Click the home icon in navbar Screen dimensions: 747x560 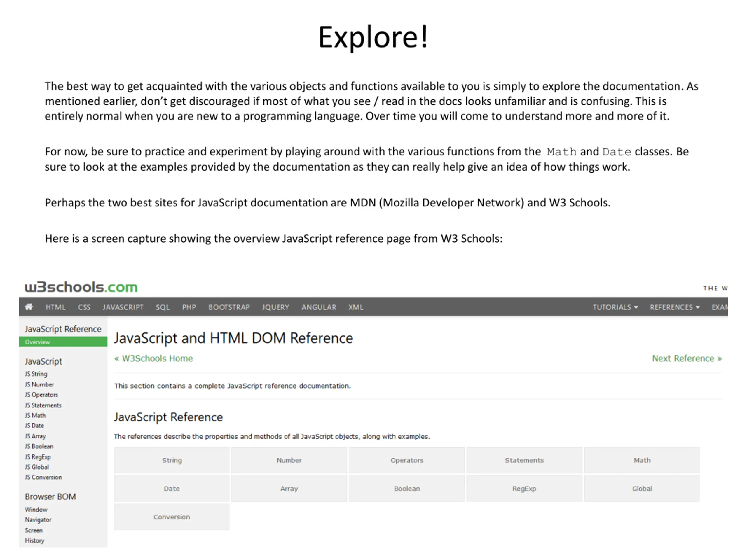pyautogui.click(x=29, y=307)
